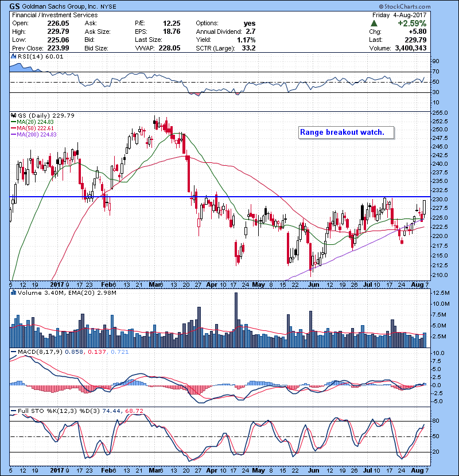Click the GS (Daily) candlestick icon
This screenshot has height=476, width=459.
click(13, 115)
